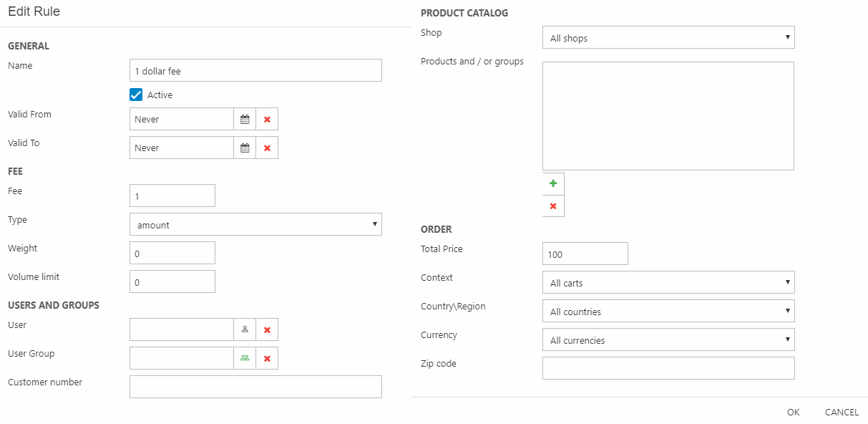868x424 pixels.
Task: Expand the Currency dropdown
Action: tap(668, 339)
